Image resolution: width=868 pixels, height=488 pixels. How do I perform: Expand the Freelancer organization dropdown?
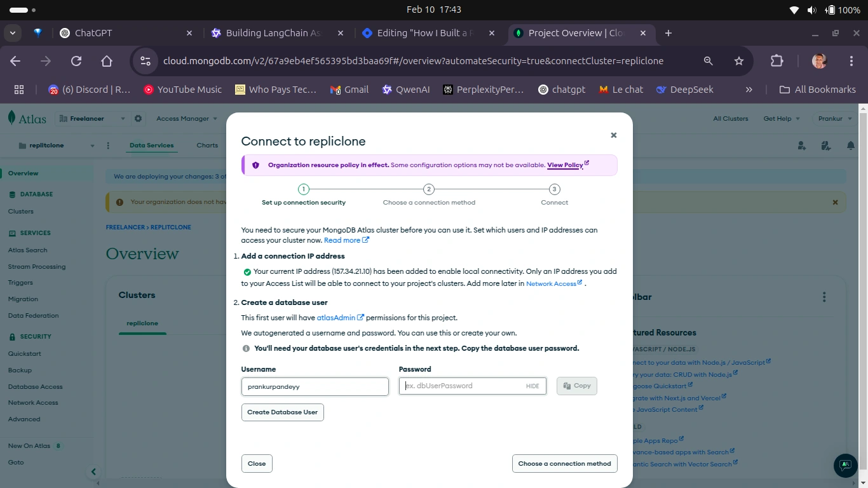pyautogui.click(x=92, y=119)
